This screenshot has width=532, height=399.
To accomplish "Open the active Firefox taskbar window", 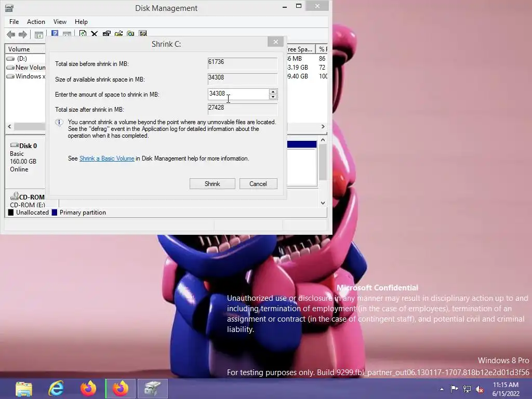I will click(121, 389).
